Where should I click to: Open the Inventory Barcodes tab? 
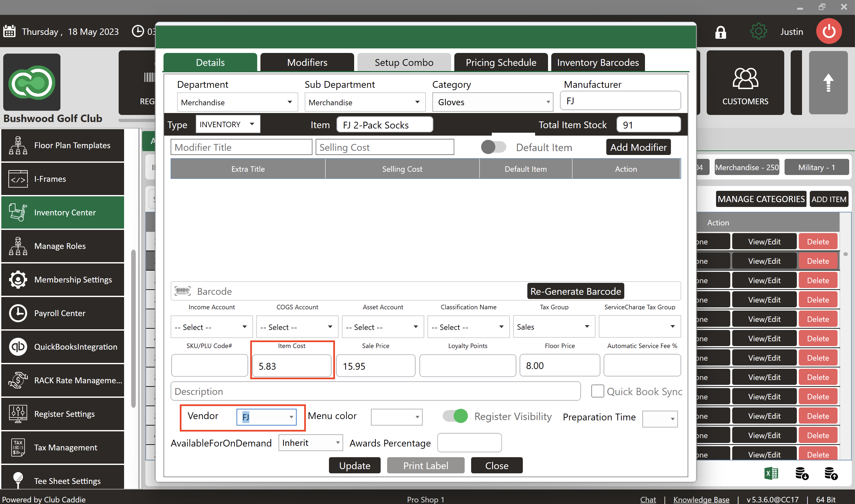click(x=597, y=63)
